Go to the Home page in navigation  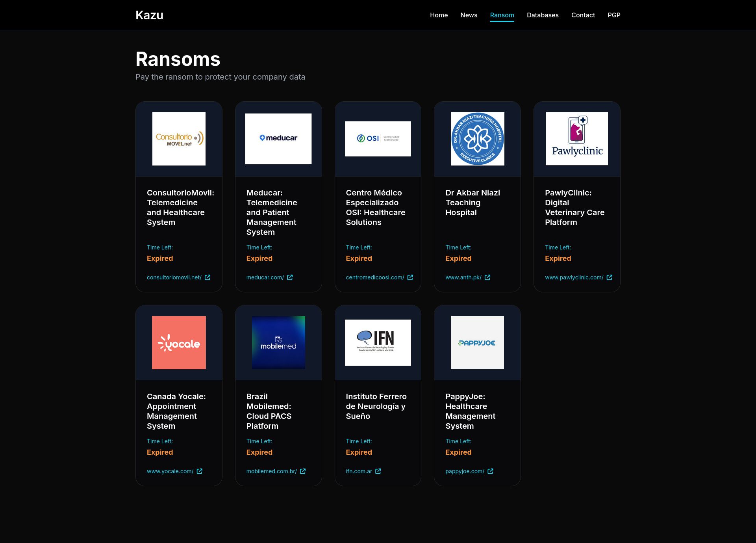point(439,15)
